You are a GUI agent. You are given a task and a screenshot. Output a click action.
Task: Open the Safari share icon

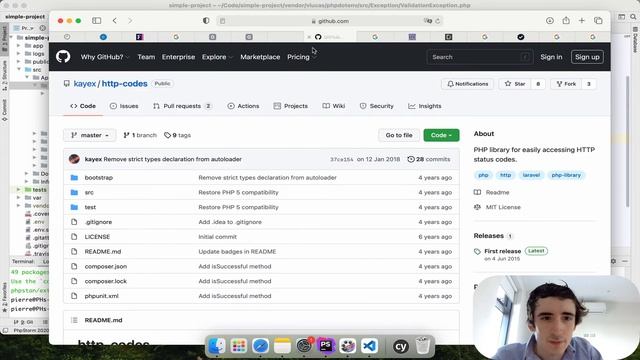pyautogui.click(x=566, y=20)
